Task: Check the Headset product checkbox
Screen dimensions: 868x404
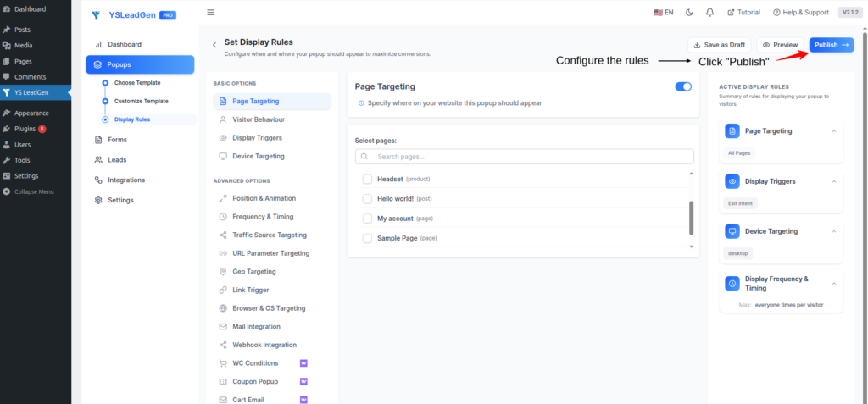Action: pyautogui.click(x=367, y=180)
